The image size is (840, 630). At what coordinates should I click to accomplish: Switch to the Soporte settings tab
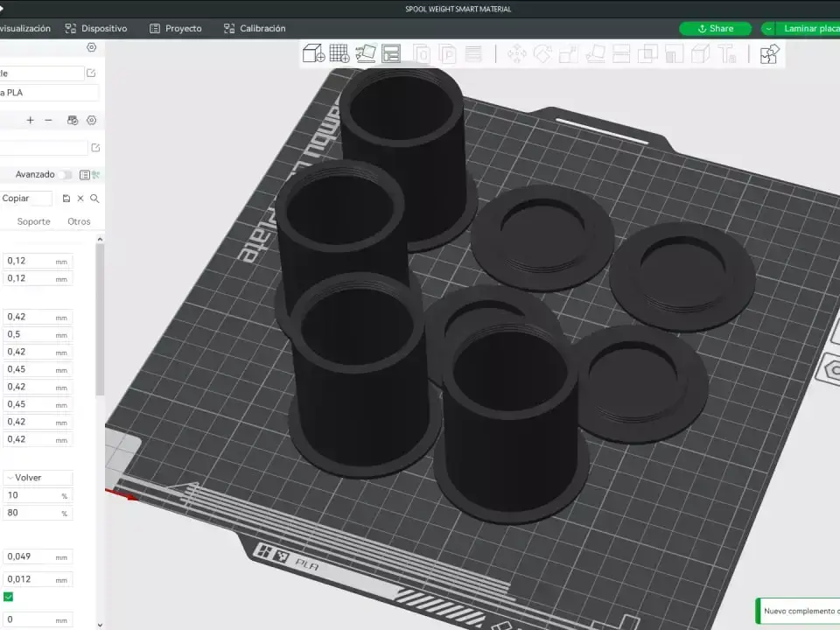point(34,221)
